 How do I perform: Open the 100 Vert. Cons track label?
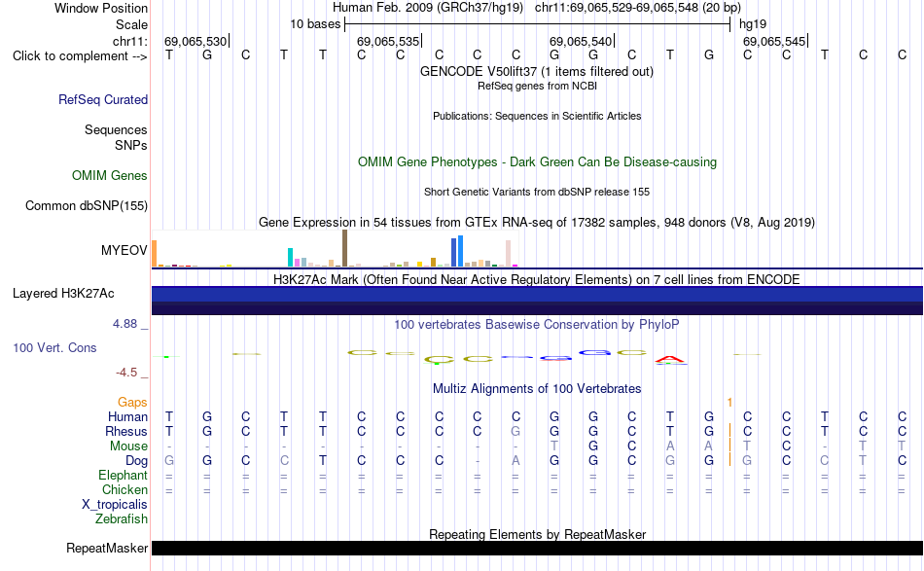click(x=54, y=347)
